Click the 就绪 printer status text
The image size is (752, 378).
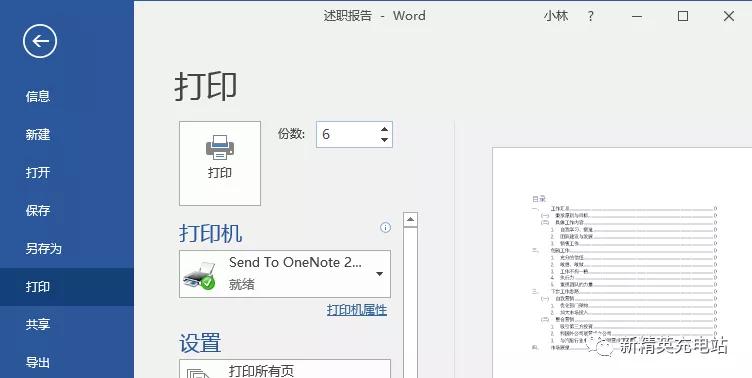point(242,284)
